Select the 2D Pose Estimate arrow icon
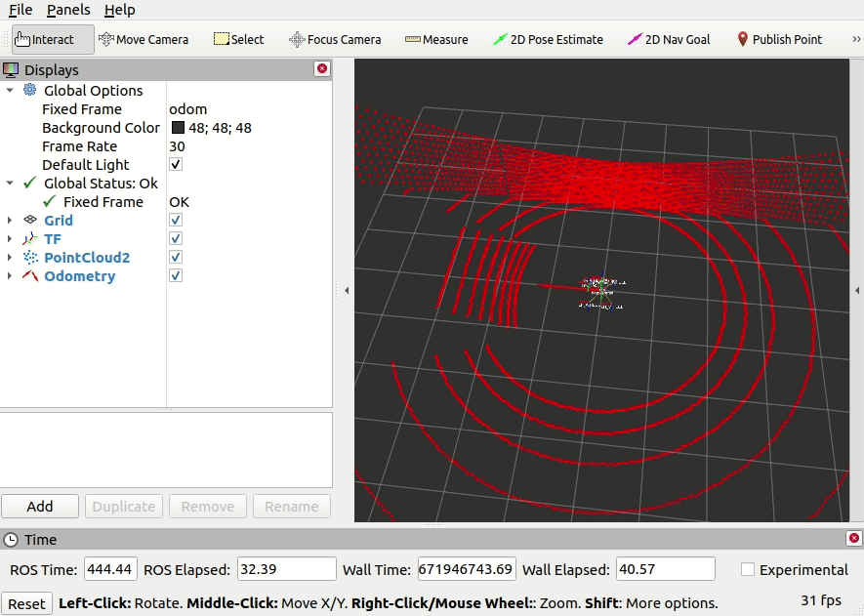The width and height of the screenshot is (864, 616). pyautogui.click(x=500, y=39)
